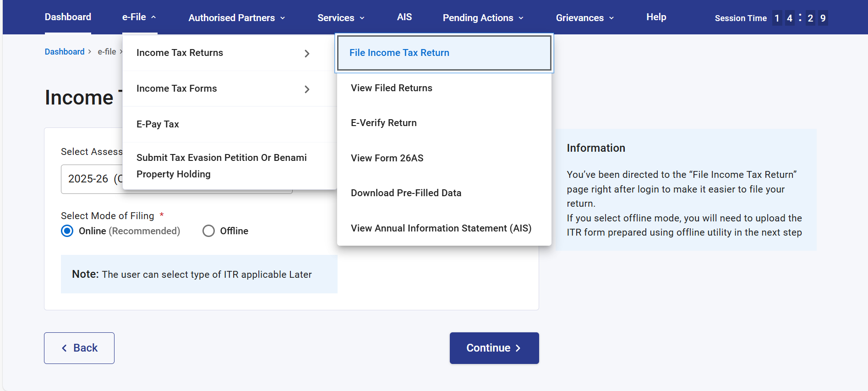
Task: Open View Annual Information Statement (AIS)
Action: coord(441,228)
